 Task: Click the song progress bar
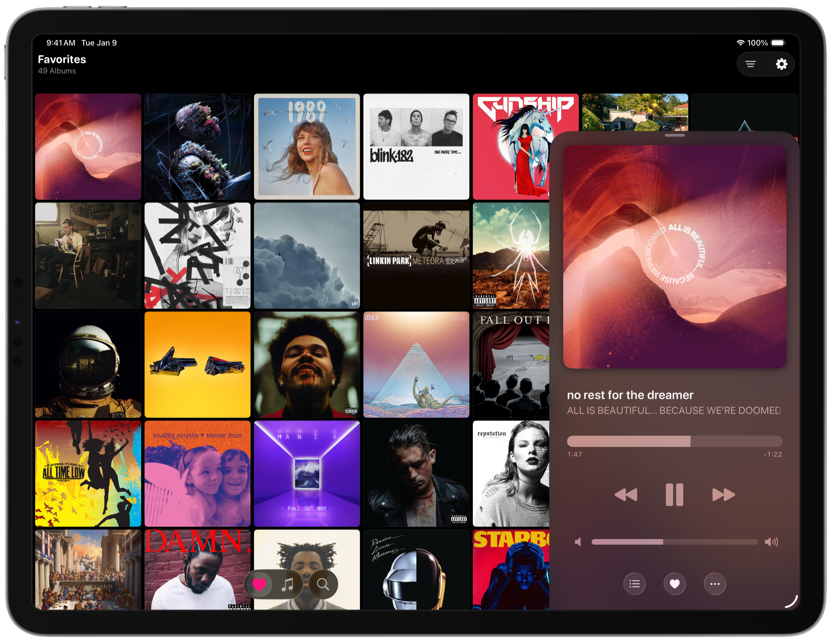[674, 441]
